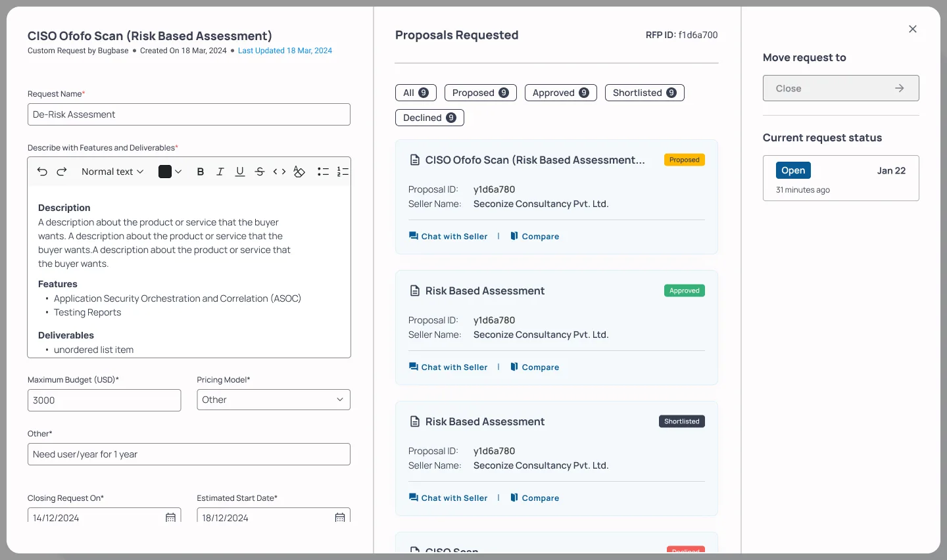Open the Pricing Model dropdown
Screen dimensions: 947x560
pos(274,400)
